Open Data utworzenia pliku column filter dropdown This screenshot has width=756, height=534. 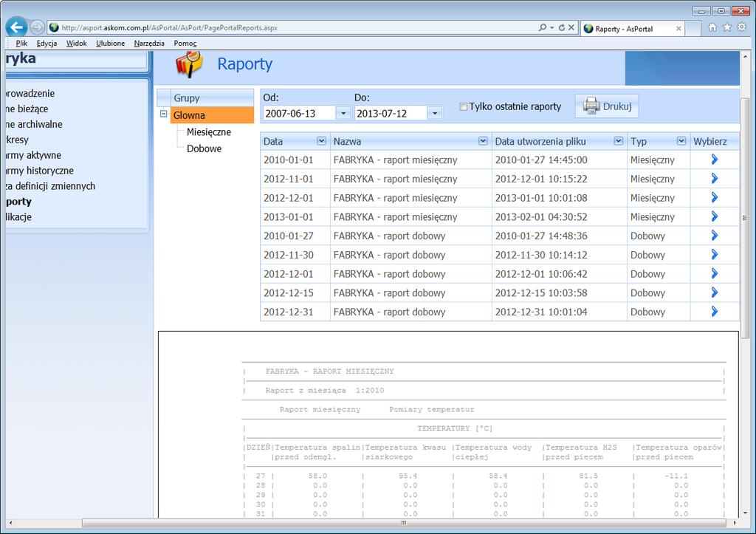pos(618,141)
